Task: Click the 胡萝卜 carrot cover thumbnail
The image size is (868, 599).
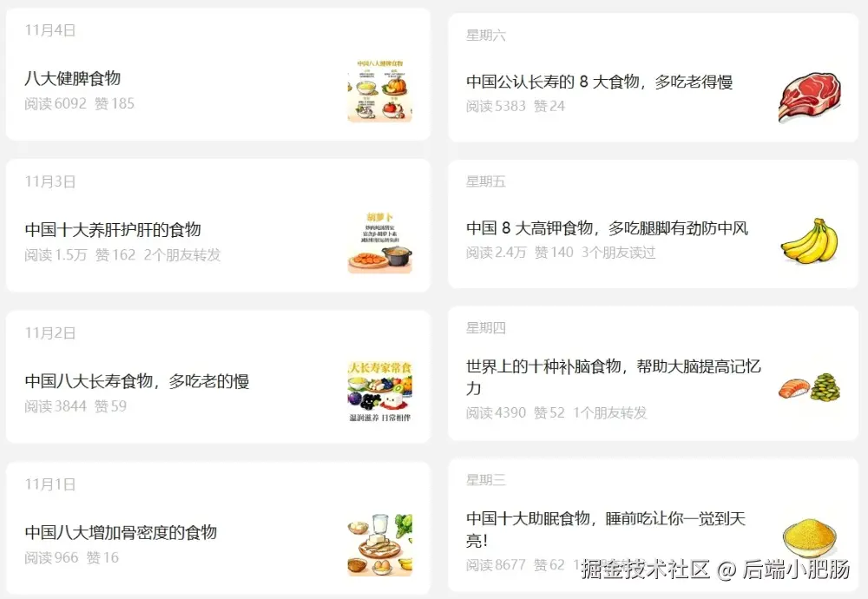Action: pos(380,242)
